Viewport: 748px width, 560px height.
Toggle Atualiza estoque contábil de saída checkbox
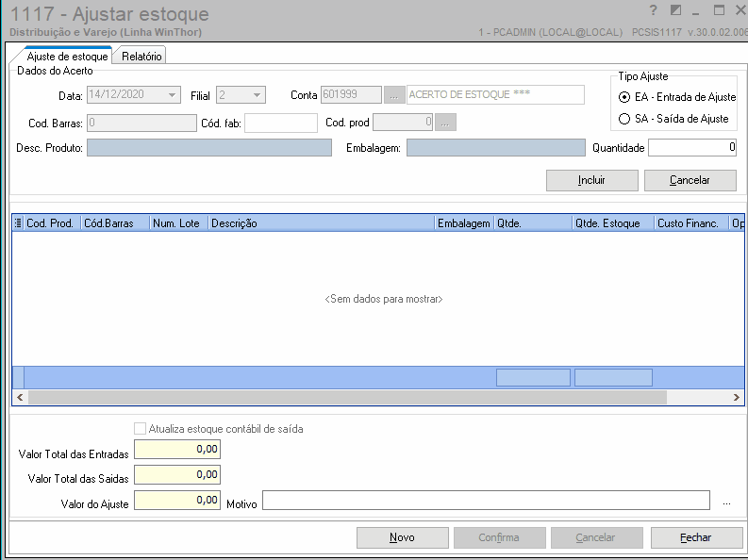140,428
